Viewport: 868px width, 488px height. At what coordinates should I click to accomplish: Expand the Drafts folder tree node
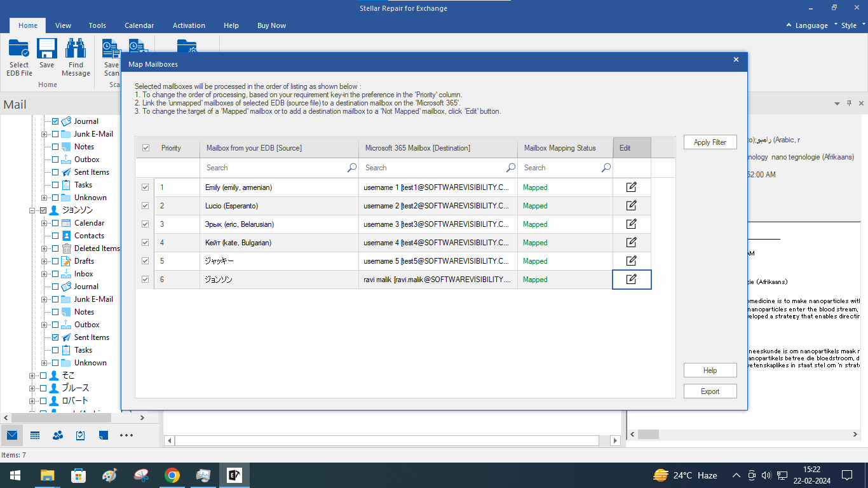tap(44, 261)
